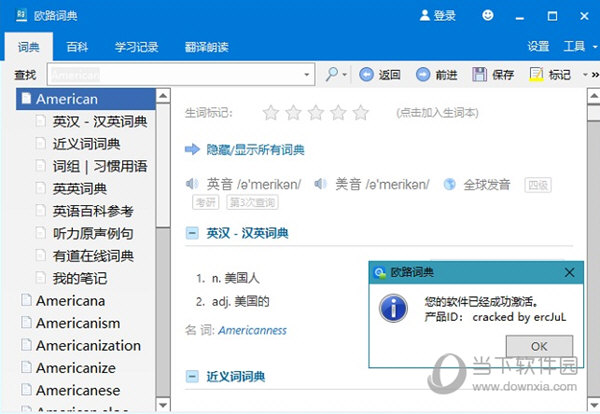The width and height of the screenshot is (600, 414).
Task: Collapse the 英汉 - 汉英词典 section
Action: pyautogui.click(x=192, y=233)
